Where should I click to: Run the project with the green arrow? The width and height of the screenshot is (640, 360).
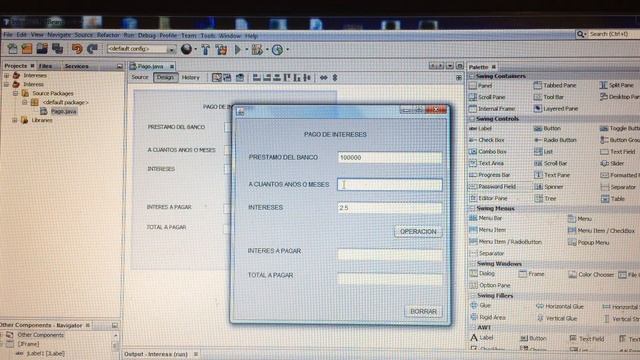coord(238,49)
